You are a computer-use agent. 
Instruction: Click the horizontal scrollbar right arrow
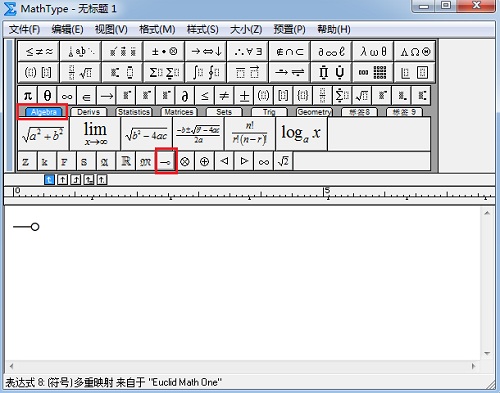pos(473,366)
